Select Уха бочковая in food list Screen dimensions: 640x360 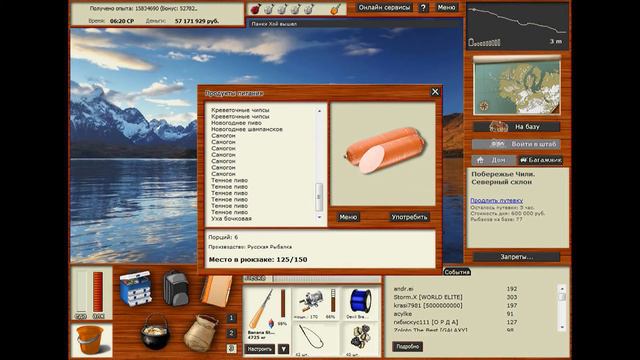click(231, 219)
